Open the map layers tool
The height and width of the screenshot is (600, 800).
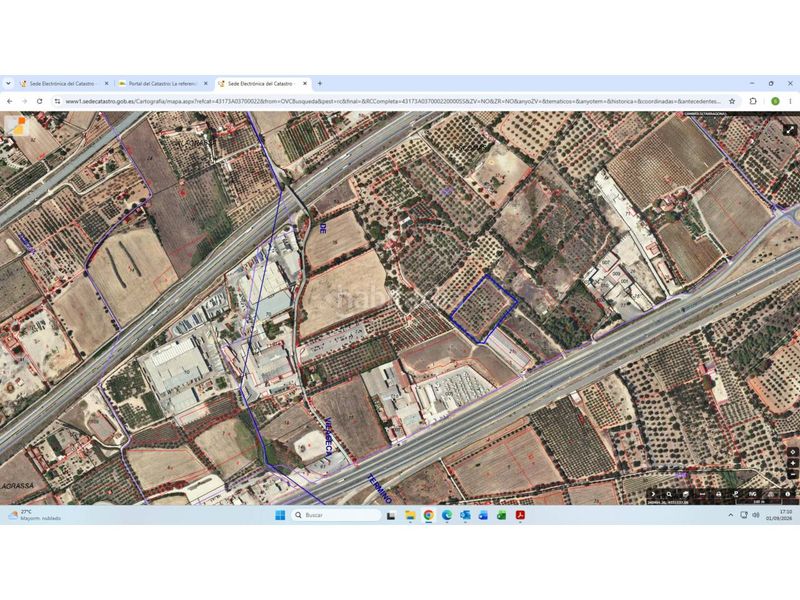[x=686, y=494]
